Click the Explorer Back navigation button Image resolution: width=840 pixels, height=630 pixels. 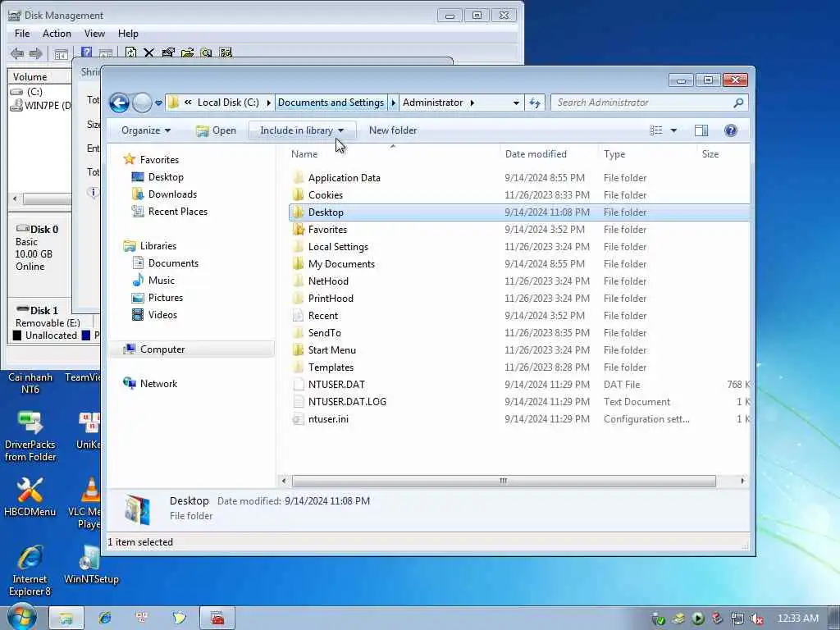(x=119, y=103)
